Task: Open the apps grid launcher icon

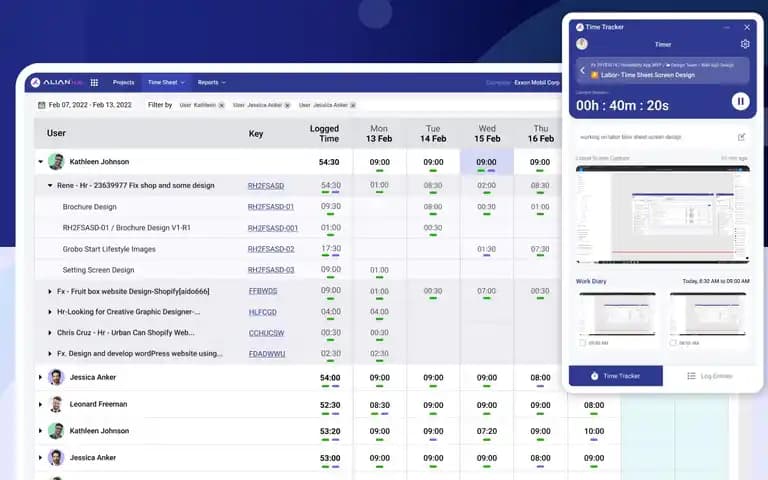Action: (x=94, y=82)
